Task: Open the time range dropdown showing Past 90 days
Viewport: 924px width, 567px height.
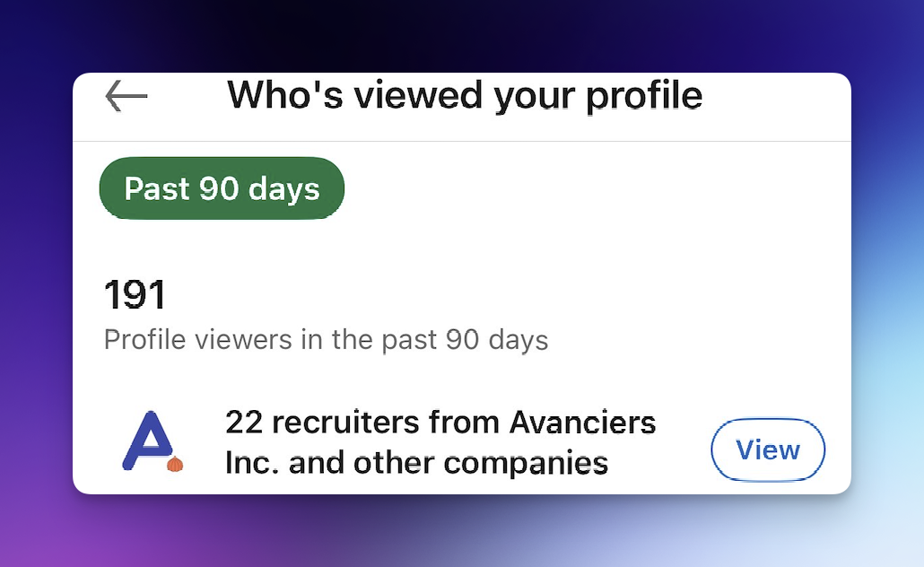Action: coord(222,188)
